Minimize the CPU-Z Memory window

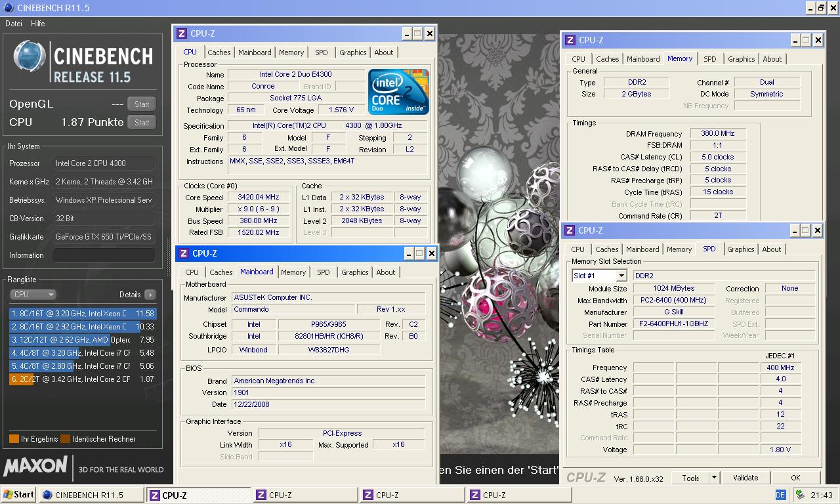click(795, 40)
